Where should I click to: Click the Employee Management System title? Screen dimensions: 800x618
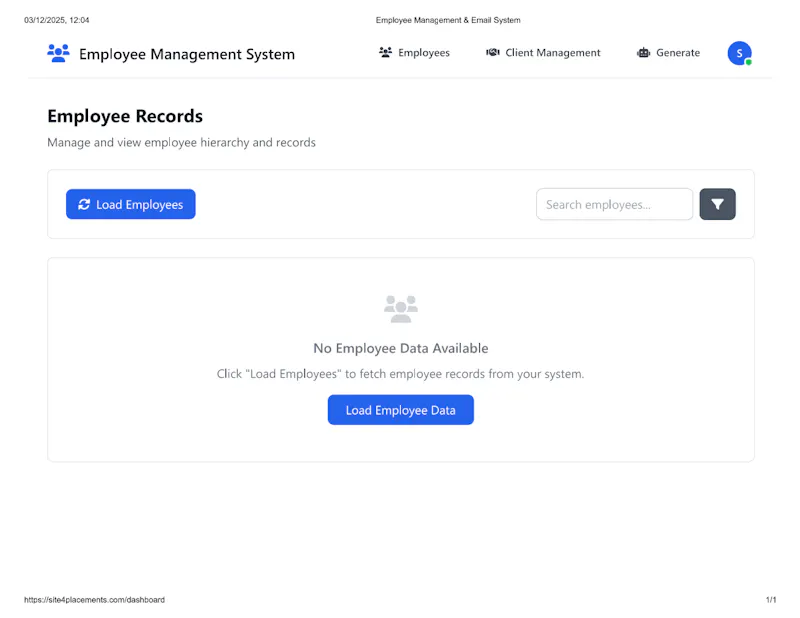coord(187,54)
